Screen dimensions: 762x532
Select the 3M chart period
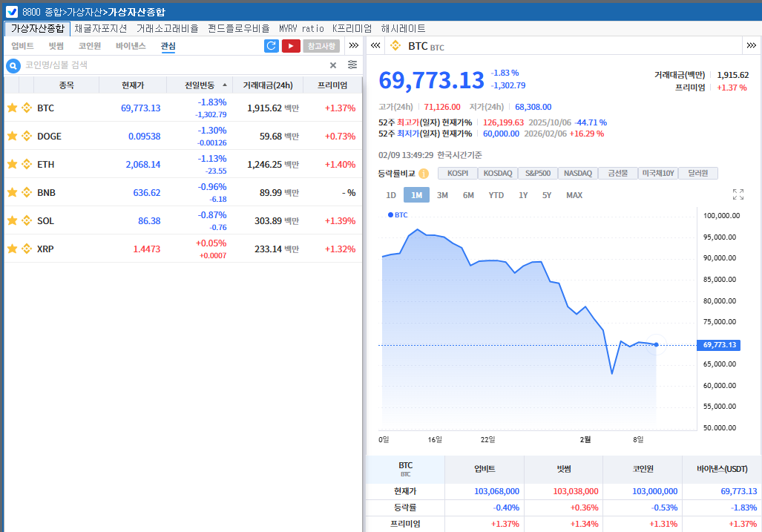tap(442, 195)
